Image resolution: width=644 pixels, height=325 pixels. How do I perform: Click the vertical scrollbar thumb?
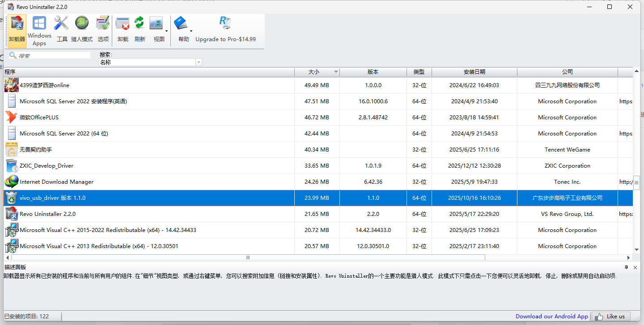pos(636,183)
